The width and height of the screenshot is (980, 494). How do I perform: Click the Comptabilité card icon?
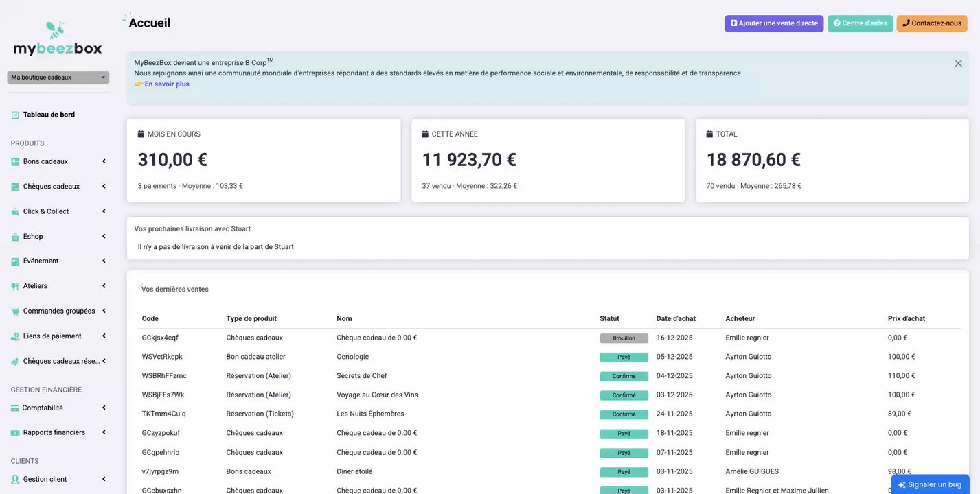[x=14, y=408]
